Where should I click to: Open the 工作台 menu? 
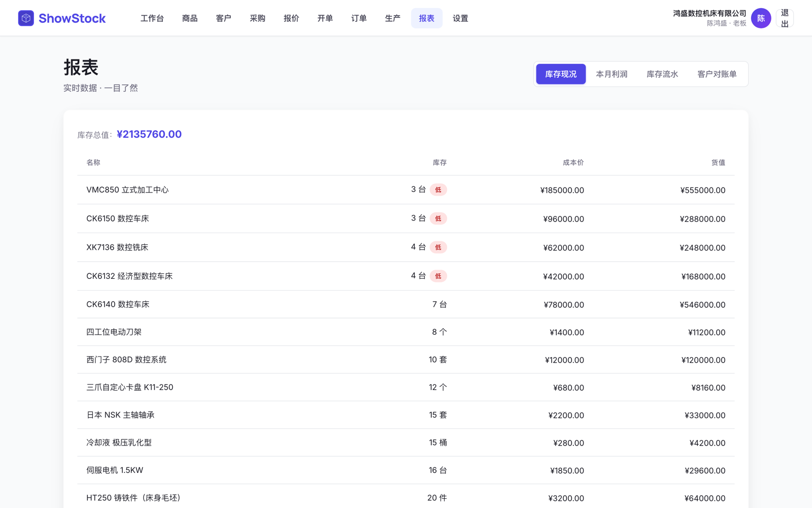(x=152, y=18)
